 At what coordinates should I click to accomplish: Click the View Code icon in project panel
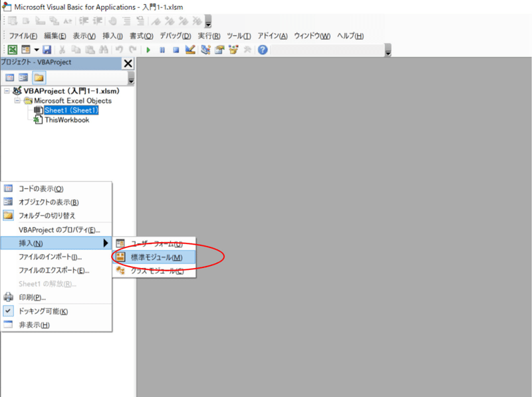[x=10, y=78]
